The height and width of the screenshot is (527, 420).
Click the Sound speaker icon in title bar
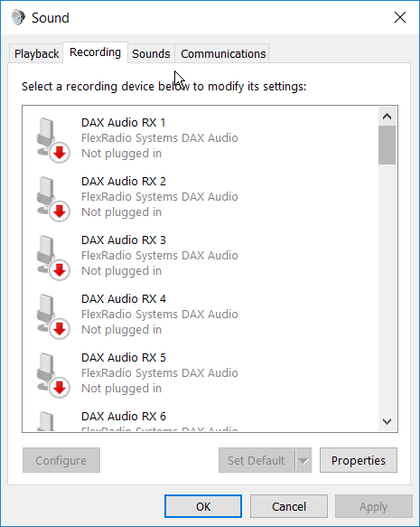[x=18, y=17]
